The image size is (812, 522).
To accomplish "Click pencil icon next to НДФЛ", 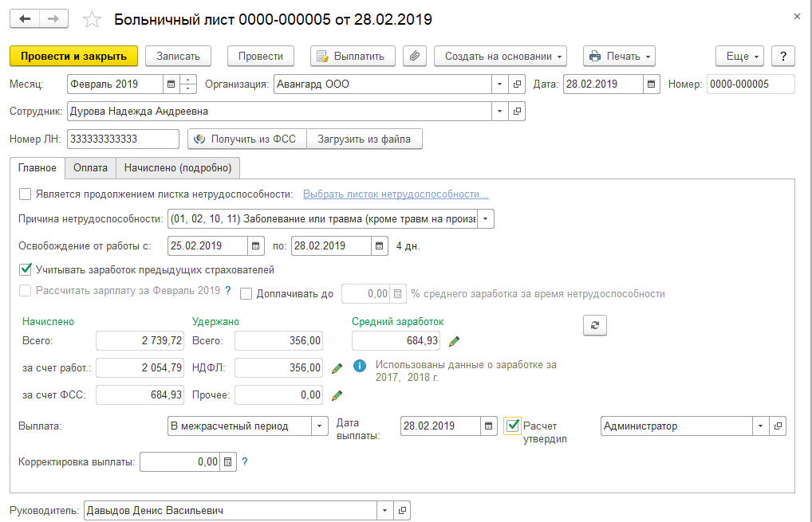I will tap(337, 368).
